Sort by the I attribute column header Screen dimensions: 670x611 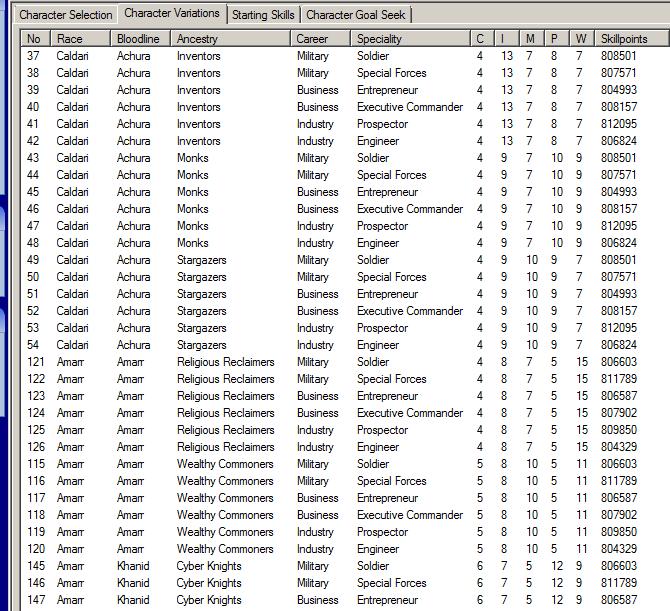(x=507, y=38)
